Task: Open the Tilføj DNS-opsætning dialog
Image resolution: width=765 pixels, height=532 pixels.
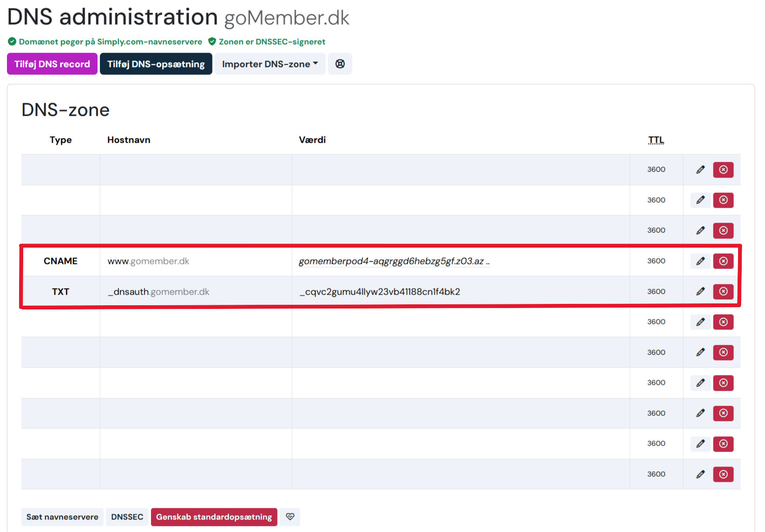Action: (x=156, y=64)
